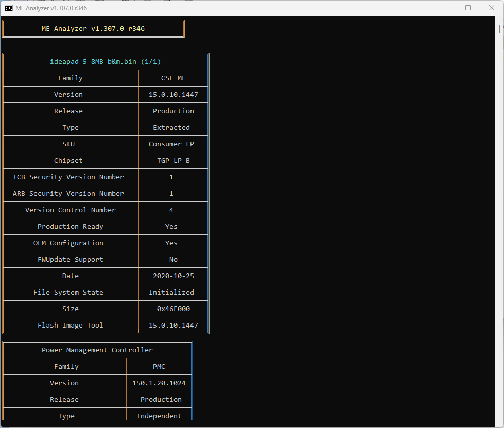Click the ME version value 15.0.10.1447 in the Version row

coord(173,95)
